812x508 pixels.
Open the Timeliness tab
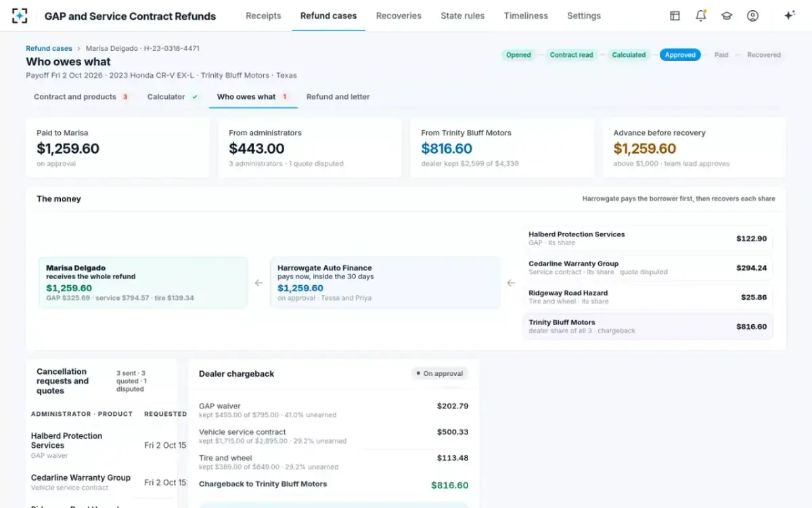[x=526, y=16]
